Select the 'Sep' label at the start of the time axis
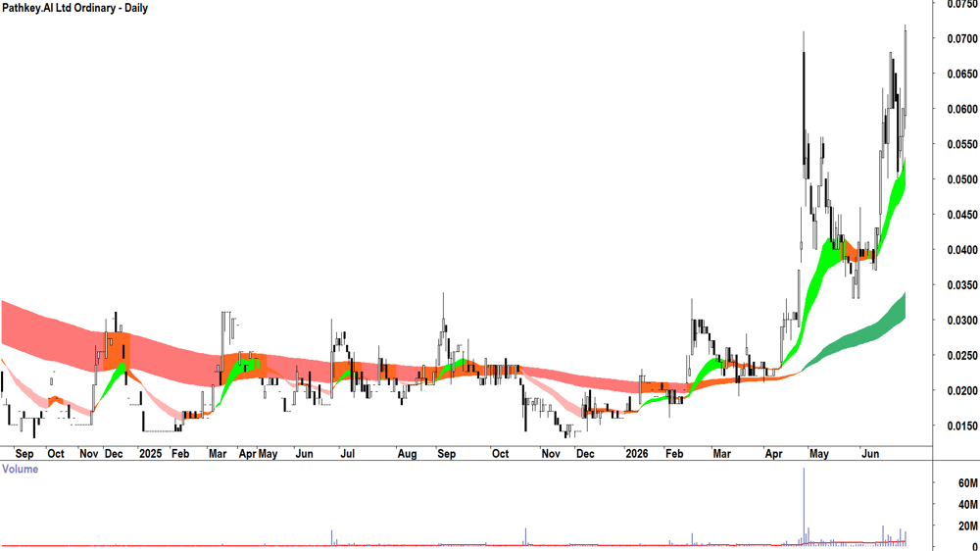980x551 pixels. point(24,453)
